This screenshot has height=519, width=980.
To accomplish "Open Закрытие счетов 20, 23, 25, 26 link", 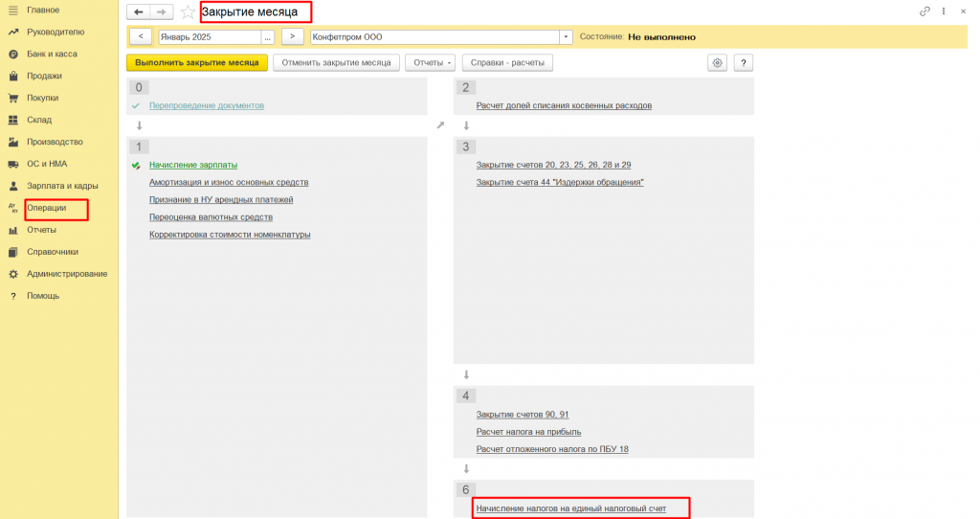I will click(x=554, y=165).
